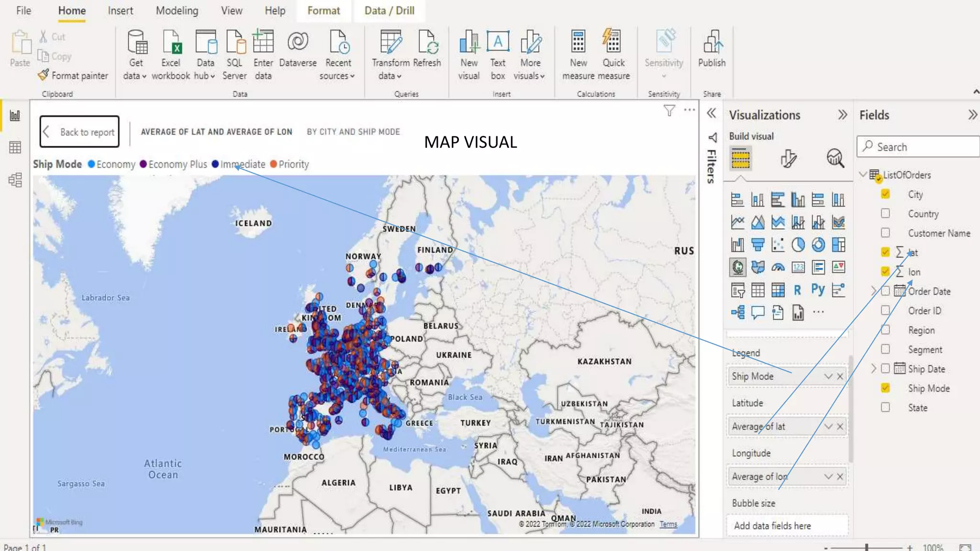Click the Publish ribbon icon
The width and height of the screenshot is (980, 551).
pyautogui.click(x=712, y=48)
